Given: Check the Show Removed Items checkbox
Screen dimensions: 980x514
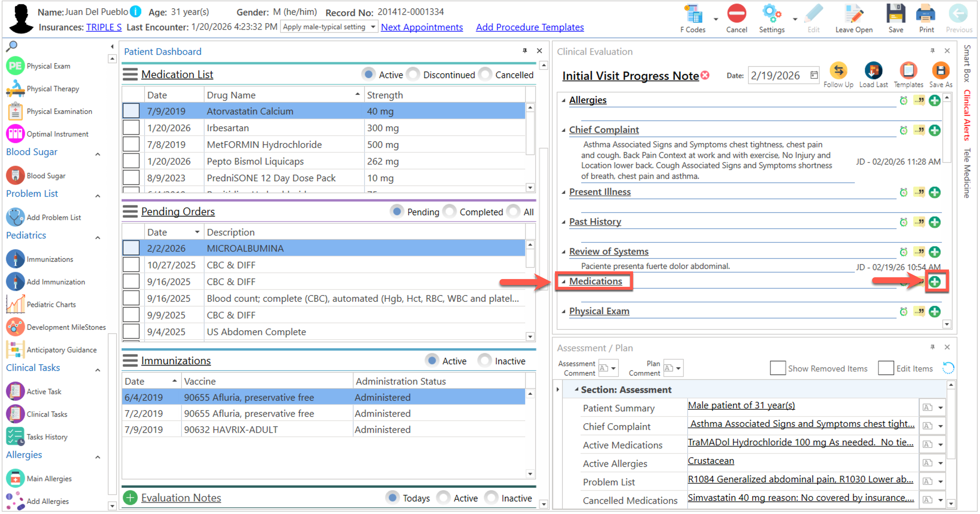Looking at the screenshot, I should click(x=777, y=368).
